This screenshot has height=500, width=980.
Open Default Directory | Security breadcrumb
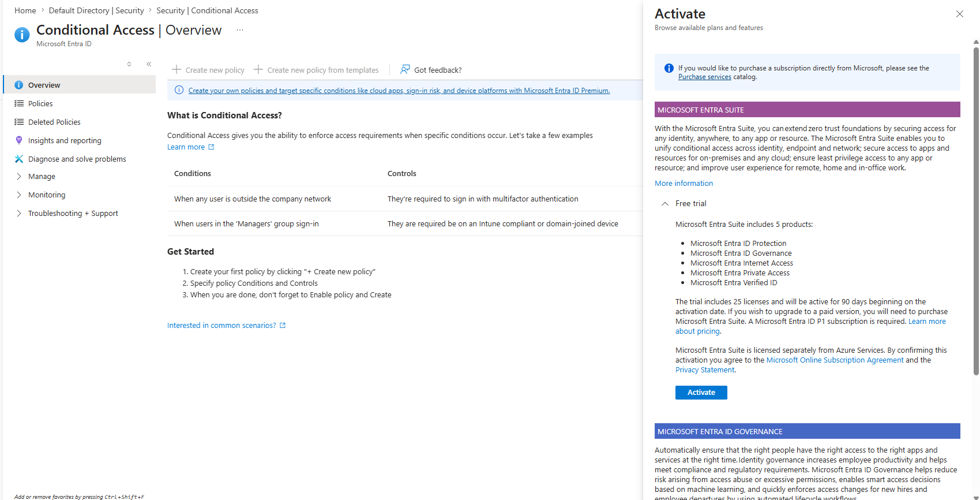point(96,10)
